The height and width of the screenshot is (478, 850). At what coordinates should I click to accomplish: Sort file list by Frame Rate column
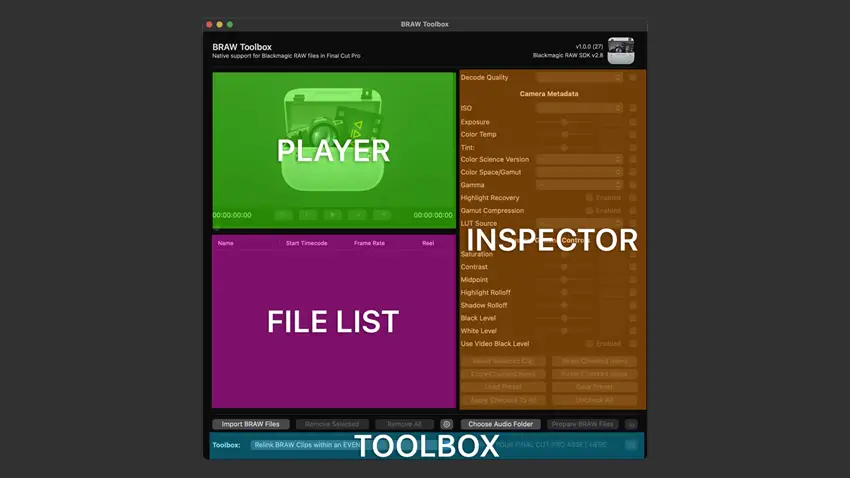369,243
